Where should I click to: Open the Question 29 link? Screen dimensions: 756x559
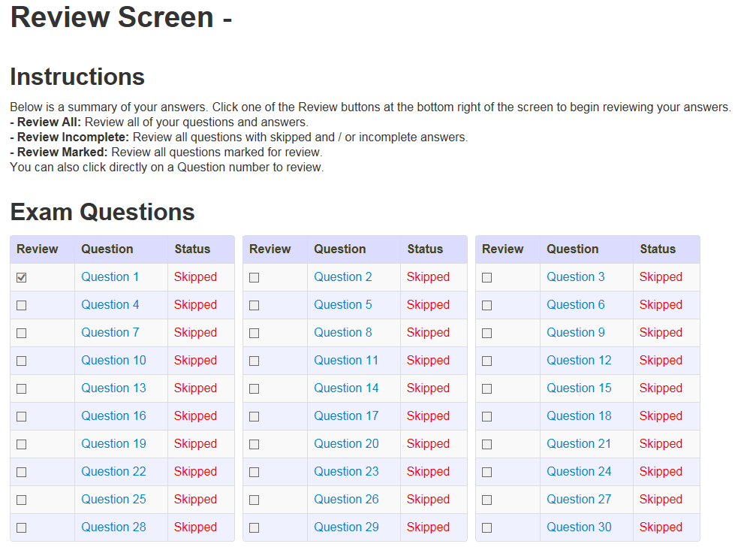tap(346, 527)
